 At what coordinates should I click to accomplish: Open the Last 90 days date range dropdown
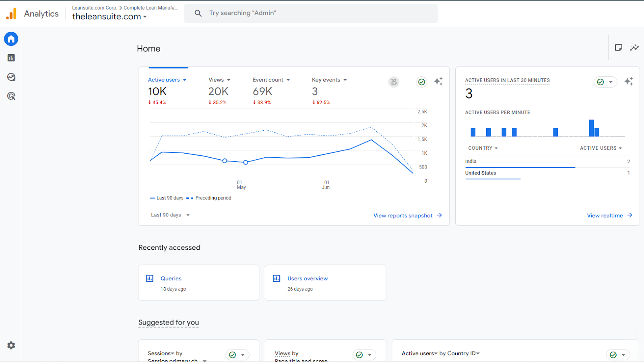(x=170, y=215)
